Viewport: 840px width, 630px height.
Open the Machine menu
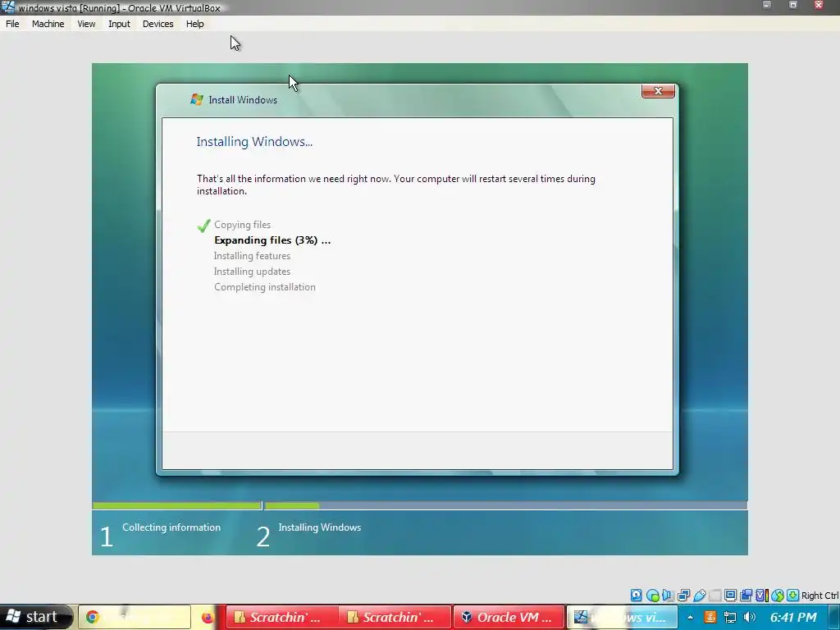[x=48, y=24]
